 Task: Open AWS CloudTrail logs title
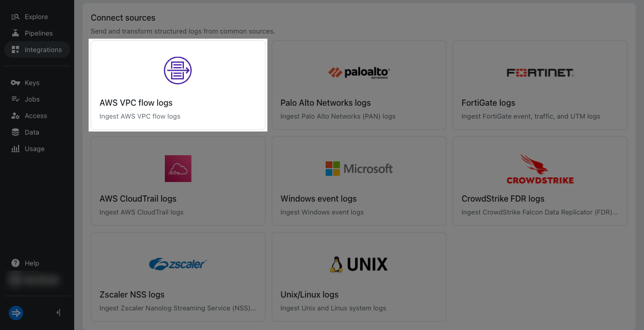pos(138,199)
